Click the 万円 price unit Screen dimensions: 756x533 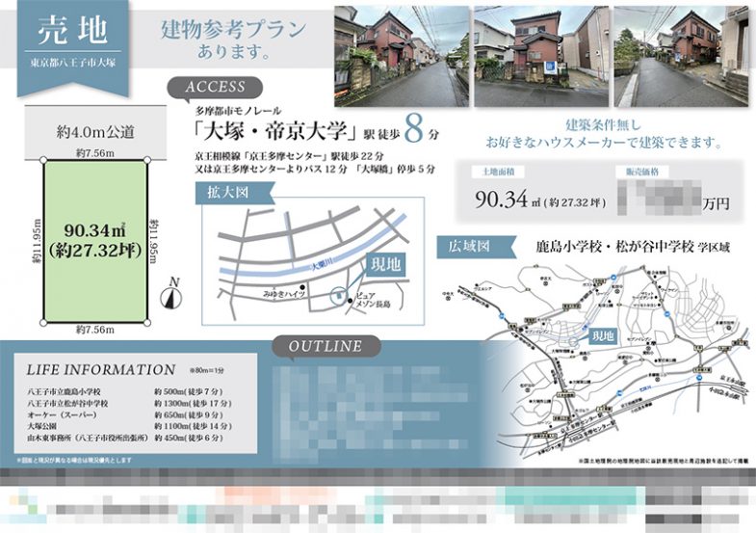pyautogui.click(x=716, y=203)
